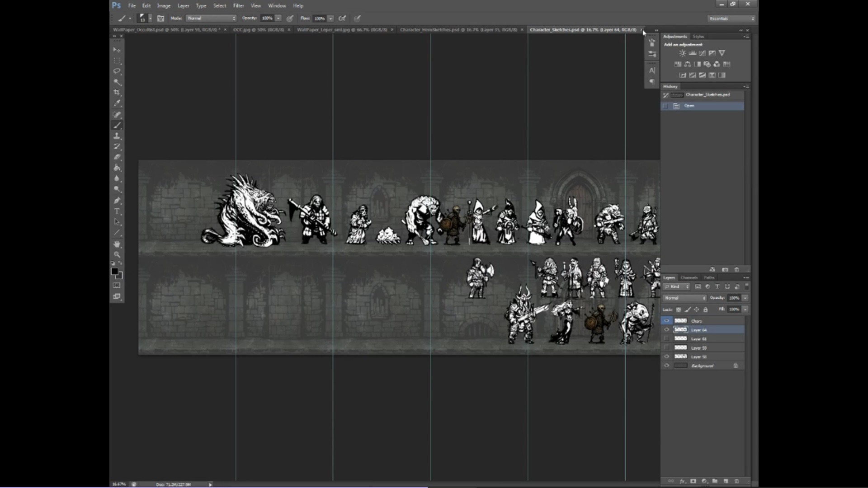This screenshot has width=868, height=488.
Task: Open the Flow dropdown arrow
Action: coord(331,19)
